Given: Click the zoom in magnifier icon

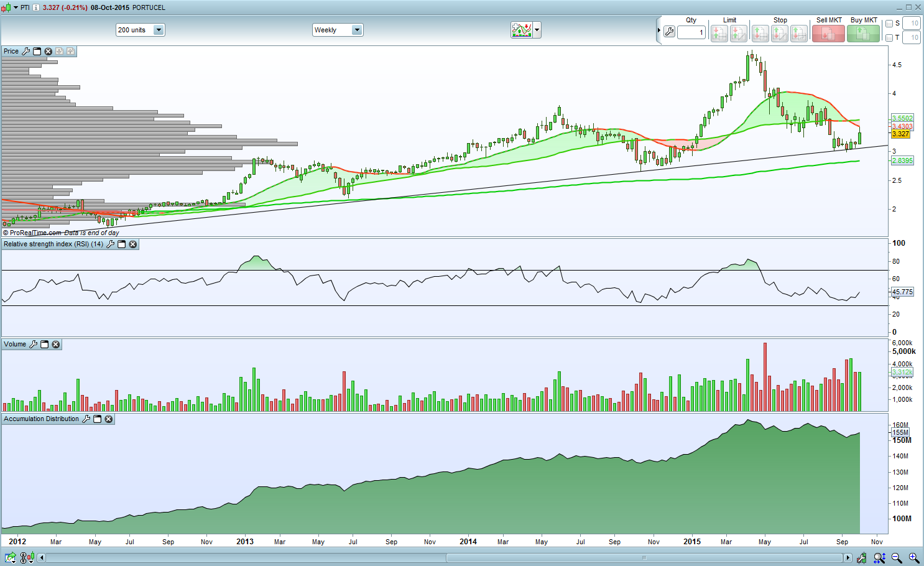Looking at the screenshot, I should coord(914,558).
